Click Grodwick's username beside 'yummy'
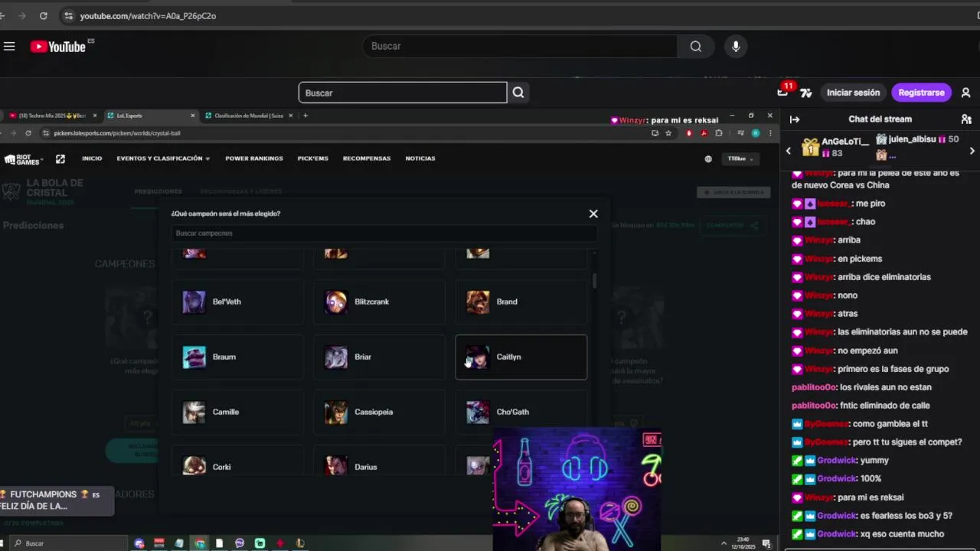Screen dimensions: 980x551 (x=838, y=461)
